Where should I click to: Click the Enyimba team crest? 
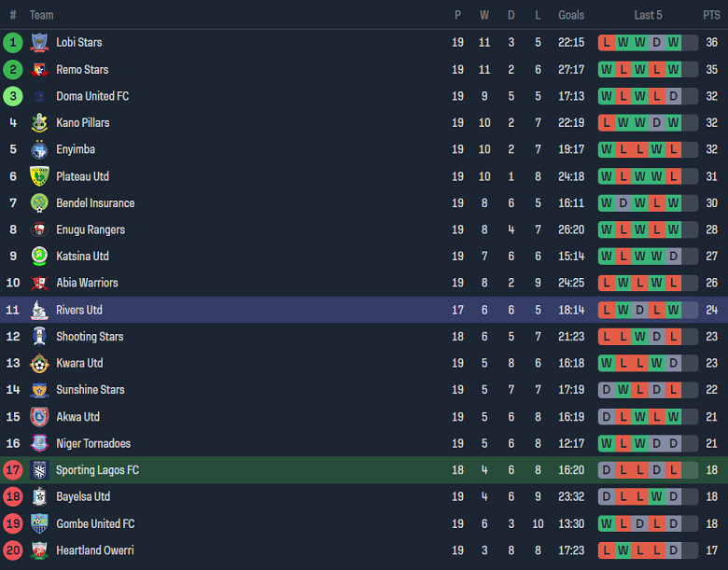[39, 149]
